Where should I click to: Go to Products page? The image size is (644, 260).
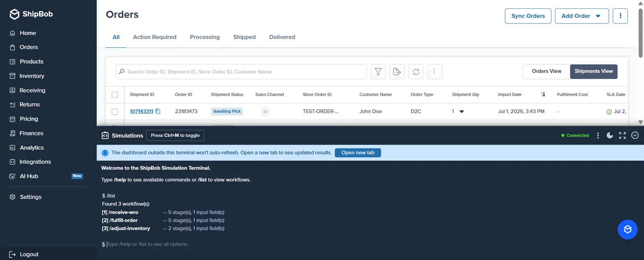[31, 61]
